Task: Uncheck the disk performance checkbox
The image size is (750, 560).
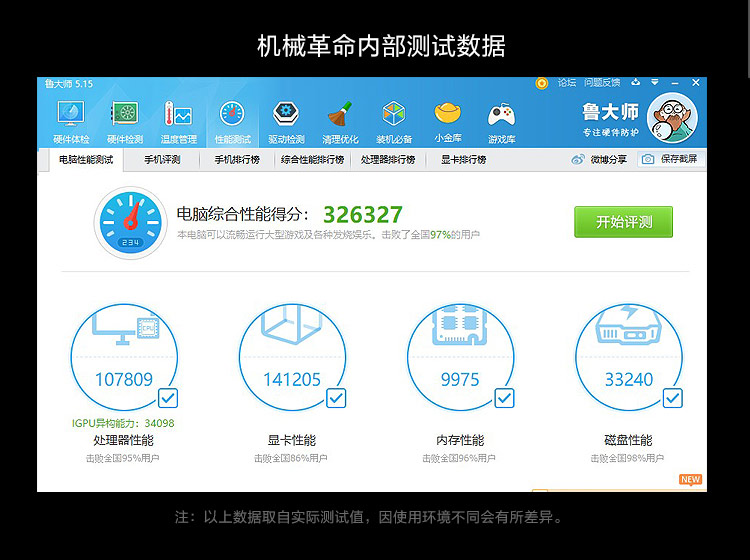Action: 673,398
